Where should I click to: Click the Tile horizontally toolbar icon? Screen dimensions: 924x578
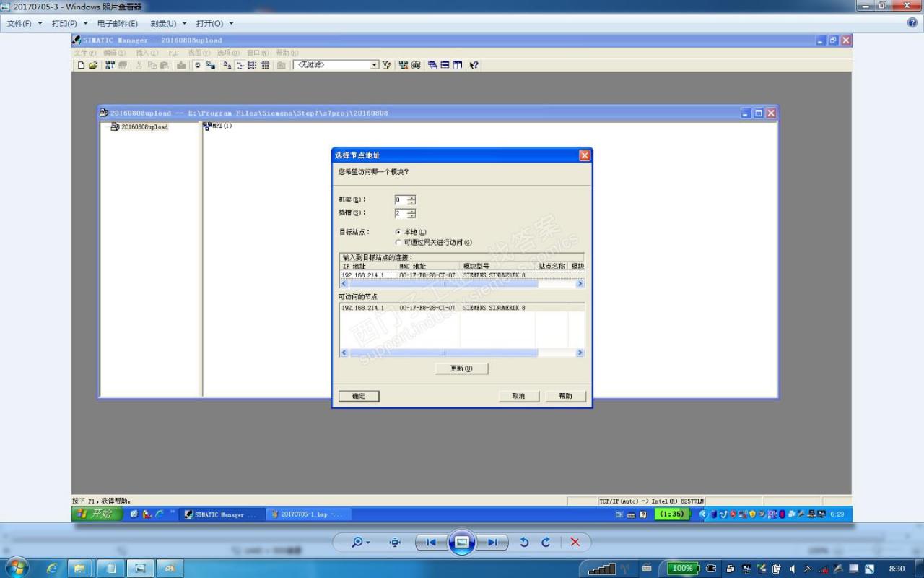click(x=445, y=65)
